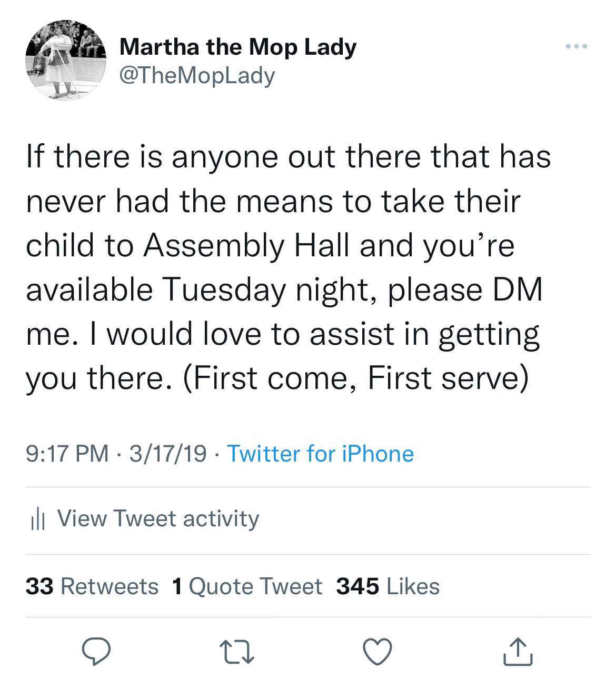See the 345 Likes list
The height and width of the screenshot is (680, 616).
(388, 586)
